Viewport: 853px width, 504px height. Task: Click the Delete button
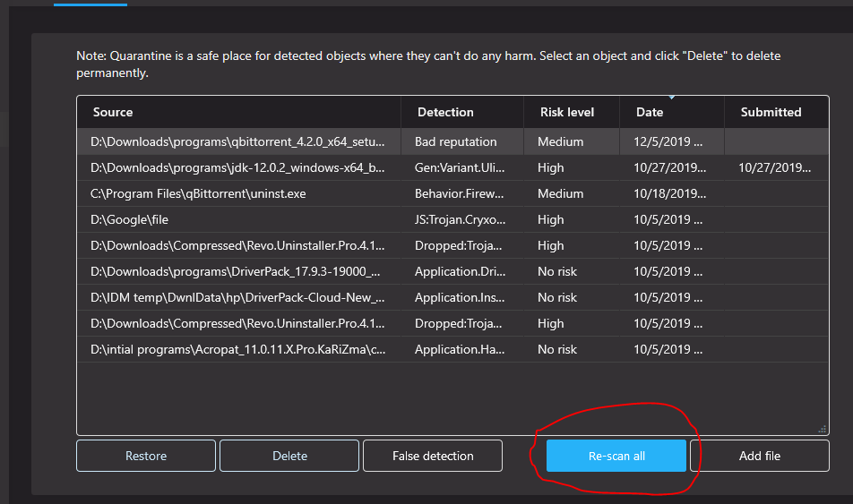289,456
